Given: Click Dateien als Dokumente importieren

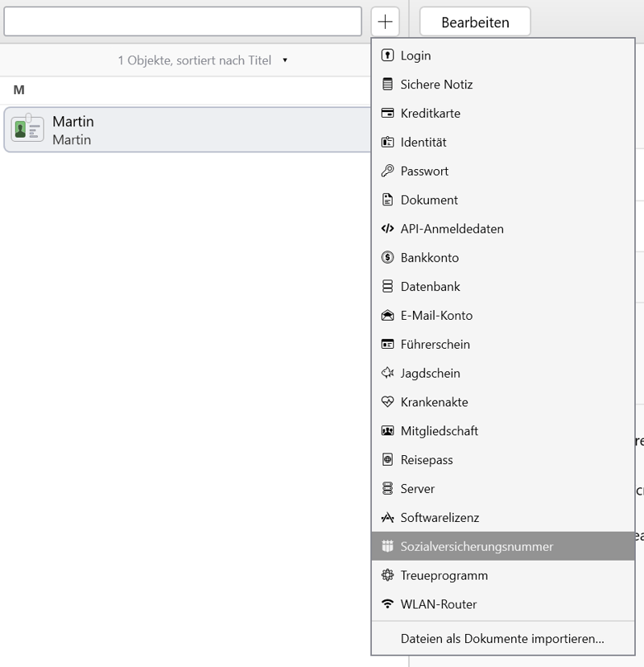Looking at the screenshot, I should [x=502, y=639].
